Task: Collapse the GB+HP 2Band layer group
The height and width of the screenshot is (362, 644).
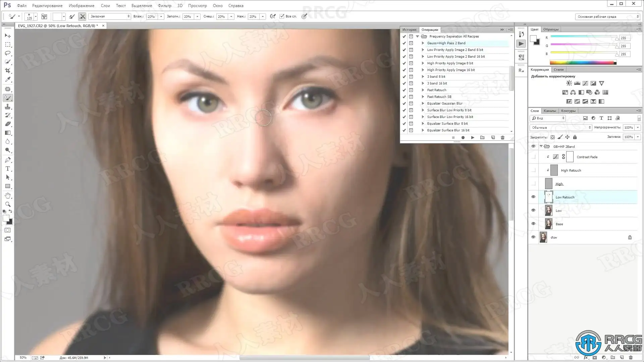Action: (541, 146)
